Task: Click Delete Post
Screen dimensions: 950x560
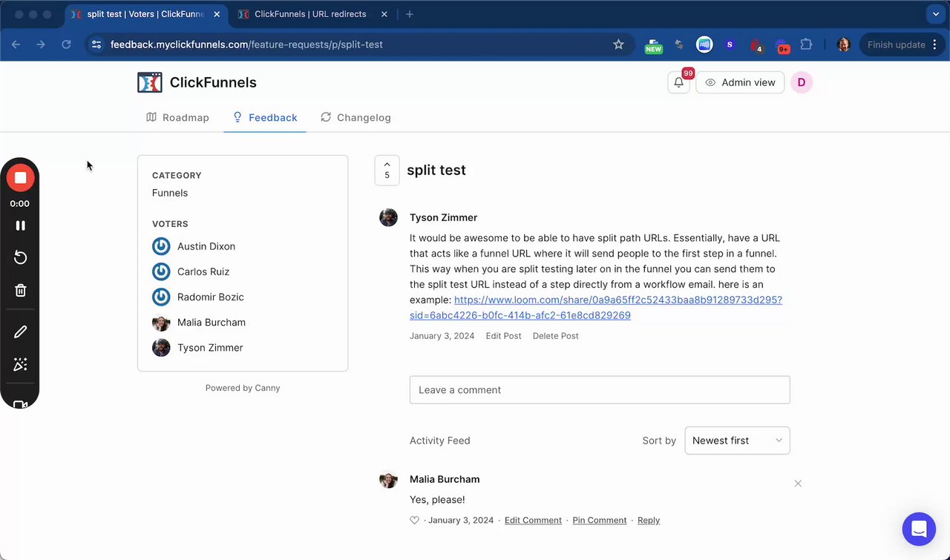Action: point(555,336)
